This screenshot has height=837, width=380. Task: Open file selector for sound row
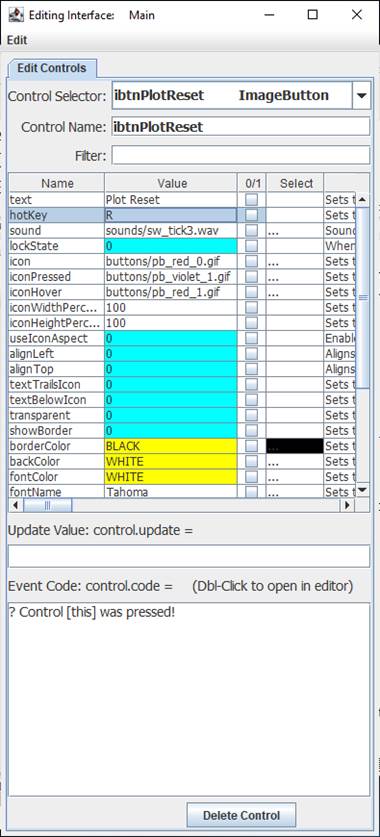295,231
